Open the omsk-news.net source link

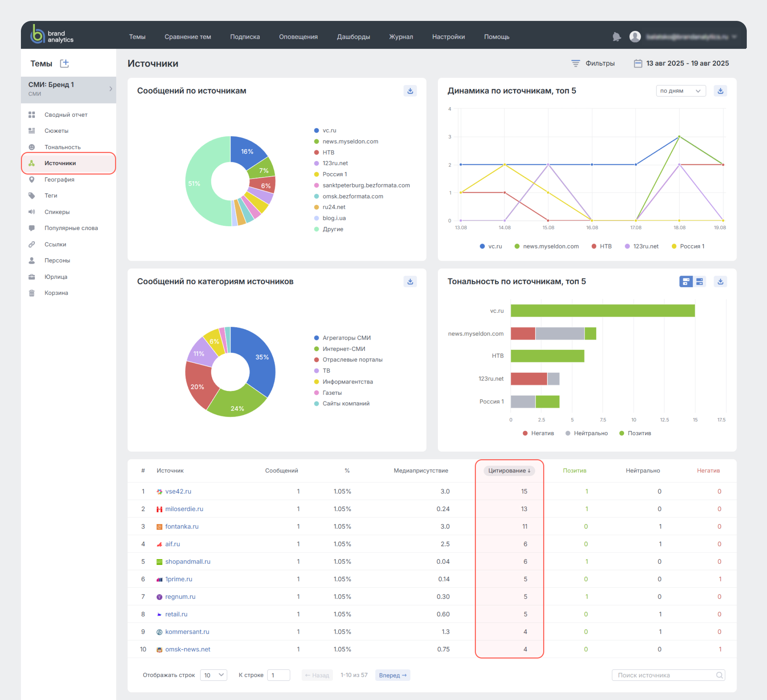tap(188, 649)
